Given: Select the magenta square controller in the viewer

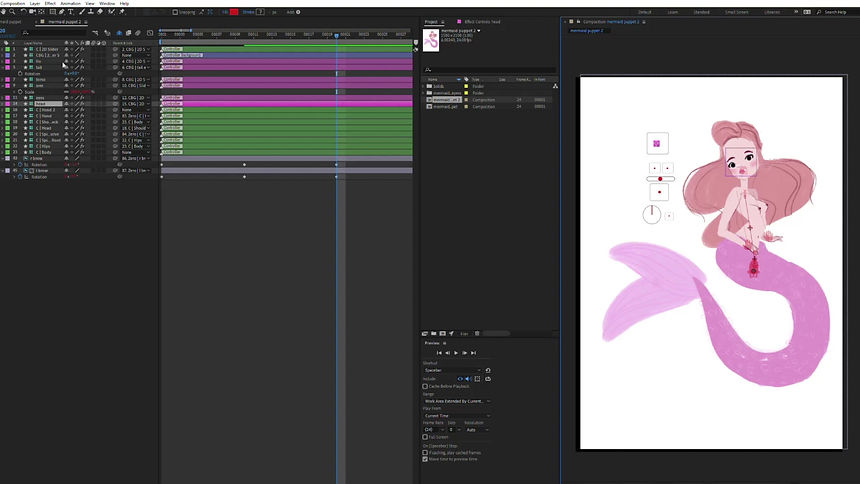Looking at the screenshot, I should point(657,144).
